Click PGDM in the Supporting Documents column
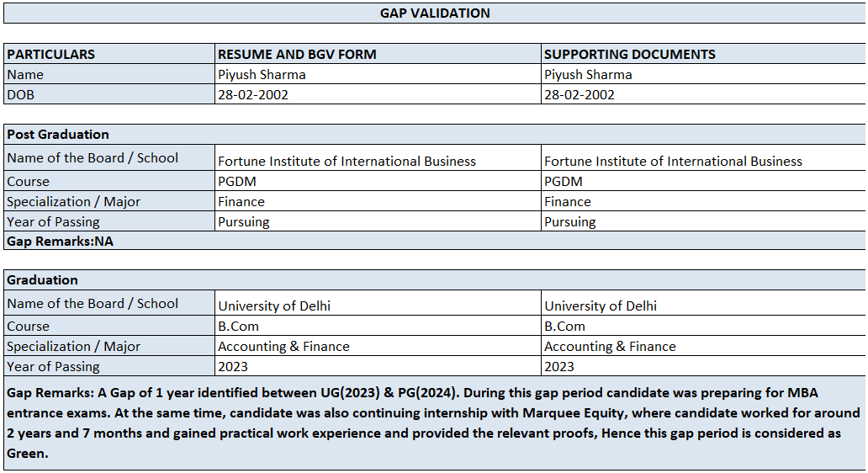The image size is (868, 473). point(564,181)
